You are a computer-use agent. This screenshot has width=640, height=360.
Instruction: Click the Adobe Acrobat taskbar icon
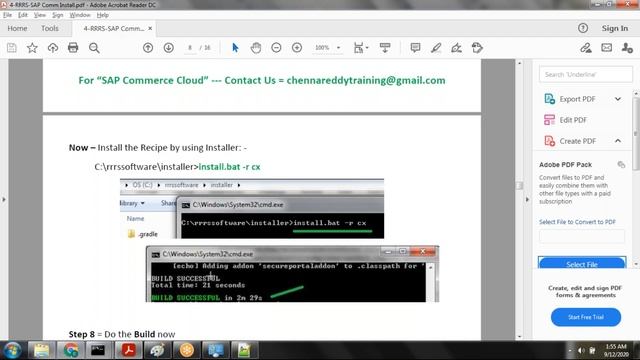[128, 350]
